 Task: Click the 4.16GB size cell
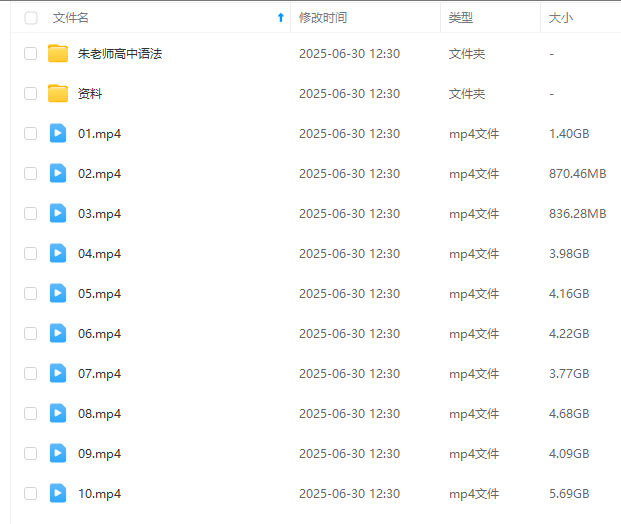tap(569, 294)
